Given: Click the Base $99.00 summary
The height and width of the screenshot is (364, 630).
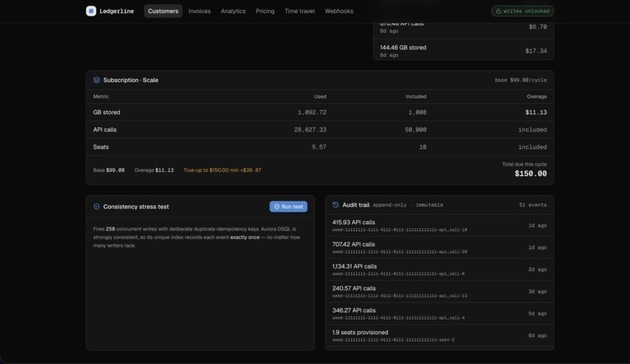Looking at the screenshot, I should [109, 170].
